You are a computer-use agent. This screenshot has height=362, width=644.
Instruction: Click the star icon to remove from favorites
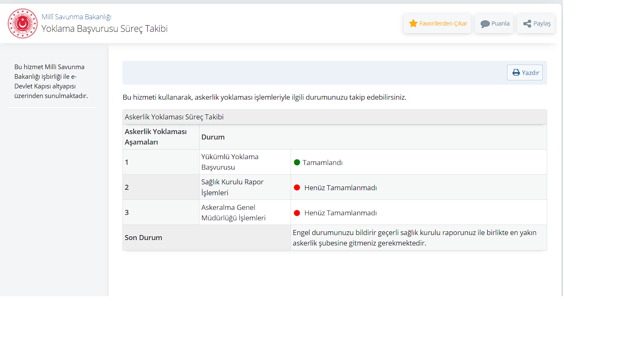coord(413,23)
